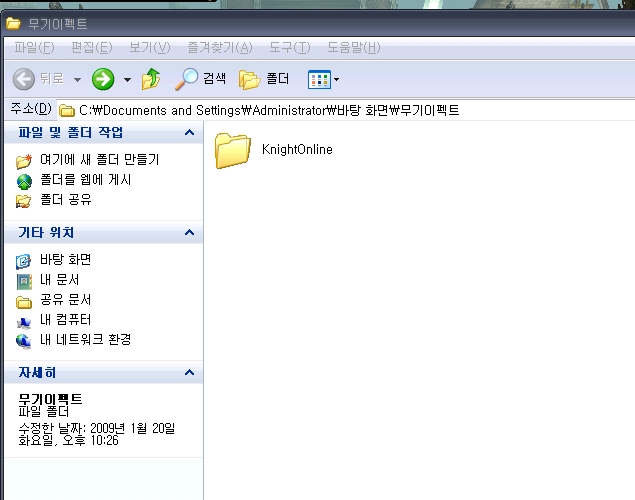635x500 pixels.
Task: Open the Views dropdown arrow
Action: 336,79
